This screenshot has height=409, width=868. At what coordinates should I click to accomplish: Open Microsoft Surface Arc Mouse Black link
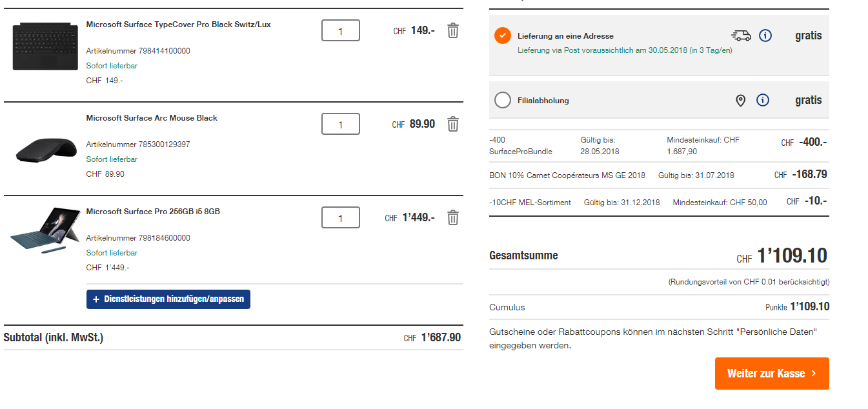pos(152,118)
